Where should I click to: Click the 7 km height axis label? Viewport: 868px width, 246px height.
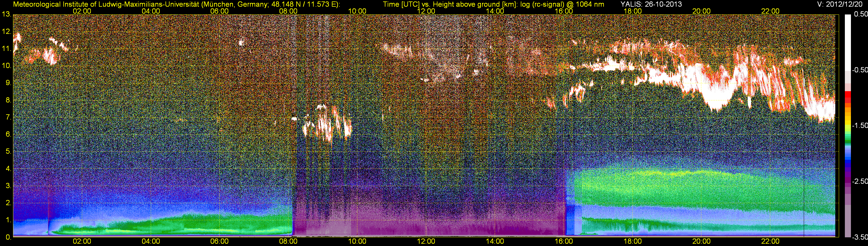8,117
